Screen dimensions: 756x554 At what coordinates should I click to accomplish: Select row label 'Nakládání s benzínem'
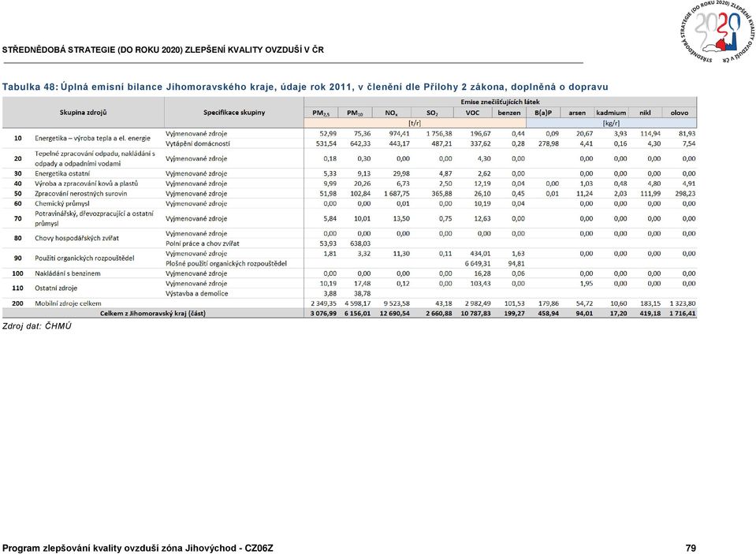(x=68, y=273)
